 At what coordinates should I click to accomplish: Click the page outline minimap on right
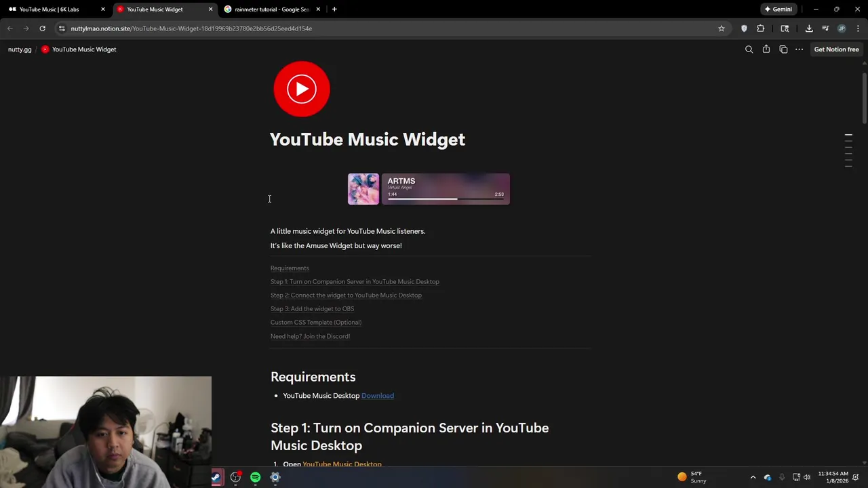click(x=848, y=150)
